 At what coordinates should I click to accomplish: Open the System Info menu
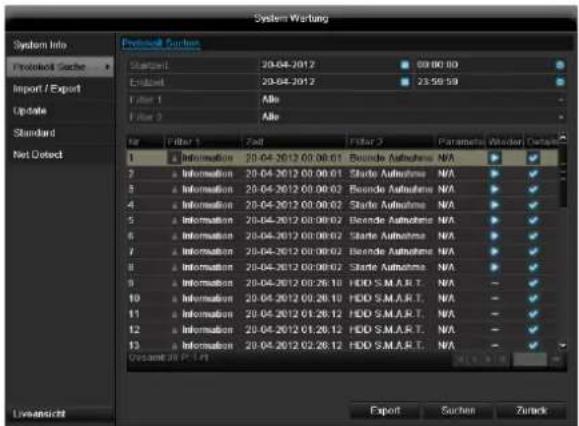(40, 45)
